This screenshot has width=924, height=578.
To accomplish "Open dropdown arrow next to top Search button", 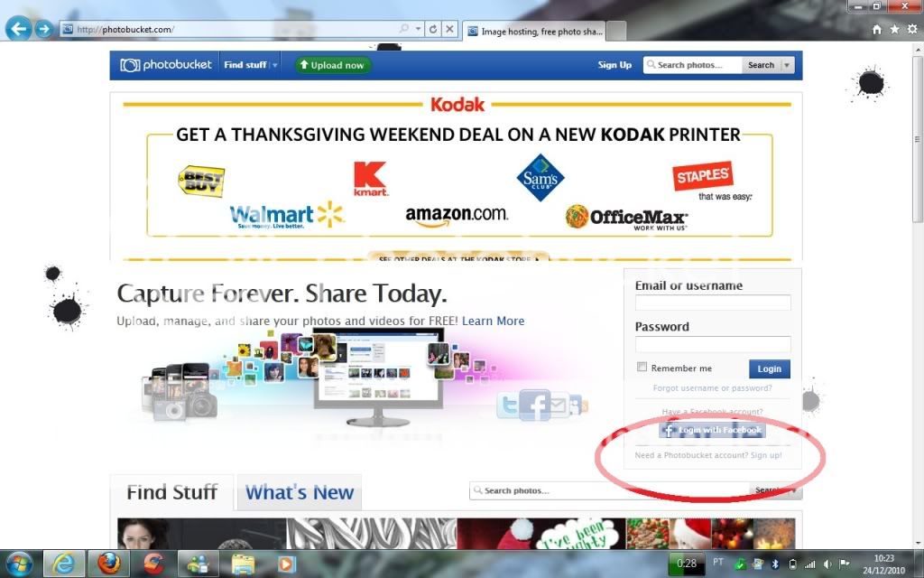I will point(787,65).
